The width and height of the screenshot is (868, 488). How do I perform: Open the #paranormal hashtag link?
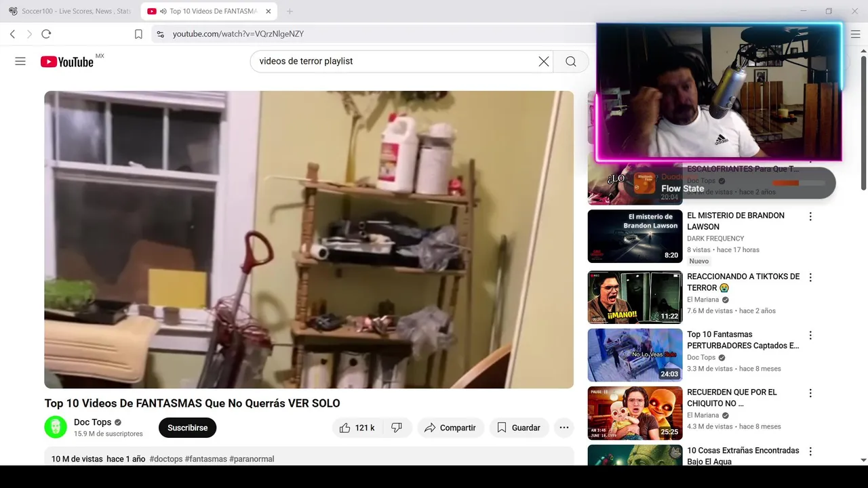[x=252, y=459]
